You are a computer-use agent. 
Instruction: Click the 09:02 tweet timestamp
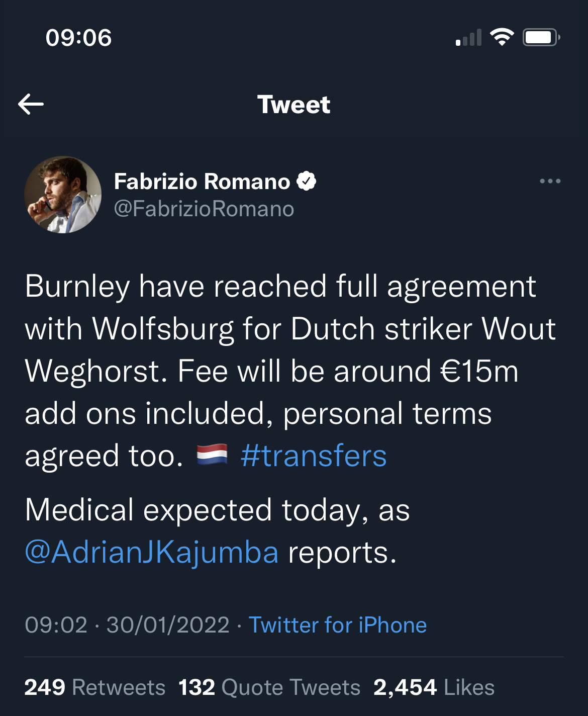(x=56, y=625)
